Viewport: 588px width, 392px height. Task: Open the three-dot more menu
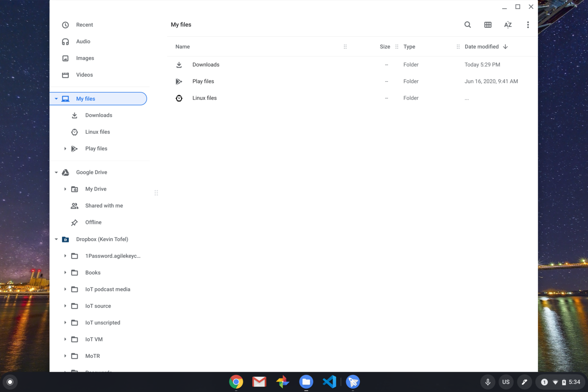click(x=528, y=24)
